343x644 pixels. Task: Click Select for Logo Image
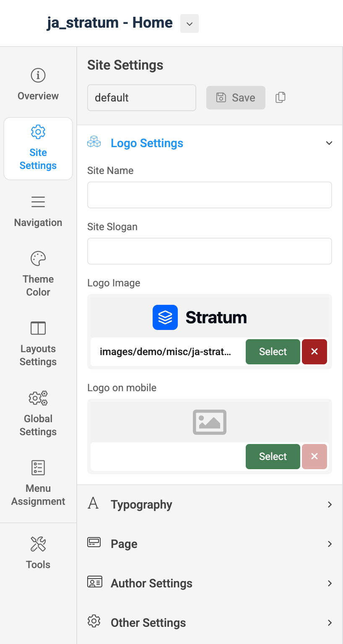coord(273,352)
